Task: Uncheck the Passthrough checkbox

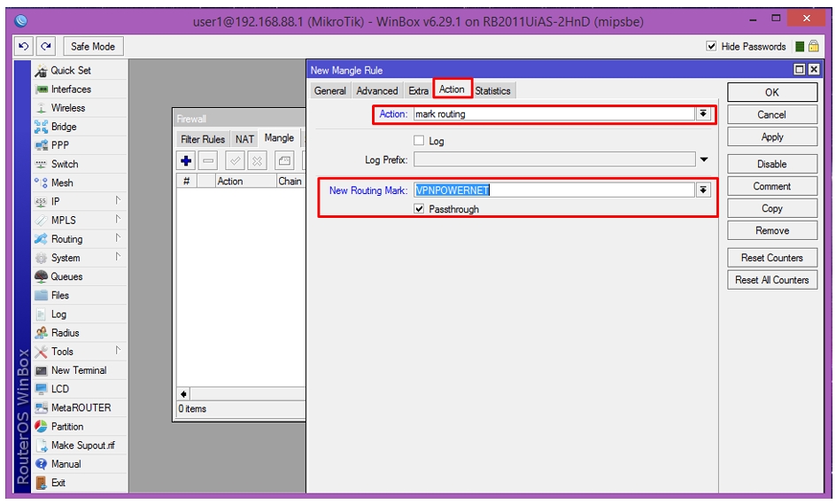Action: pyautogui.click(x=419, y=209)
